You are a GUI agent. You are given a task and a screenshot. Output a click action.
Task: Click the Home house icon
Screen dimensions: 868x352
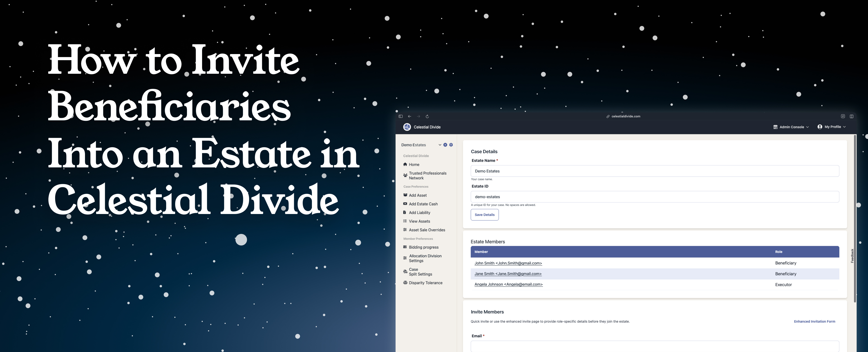[405, 164]
